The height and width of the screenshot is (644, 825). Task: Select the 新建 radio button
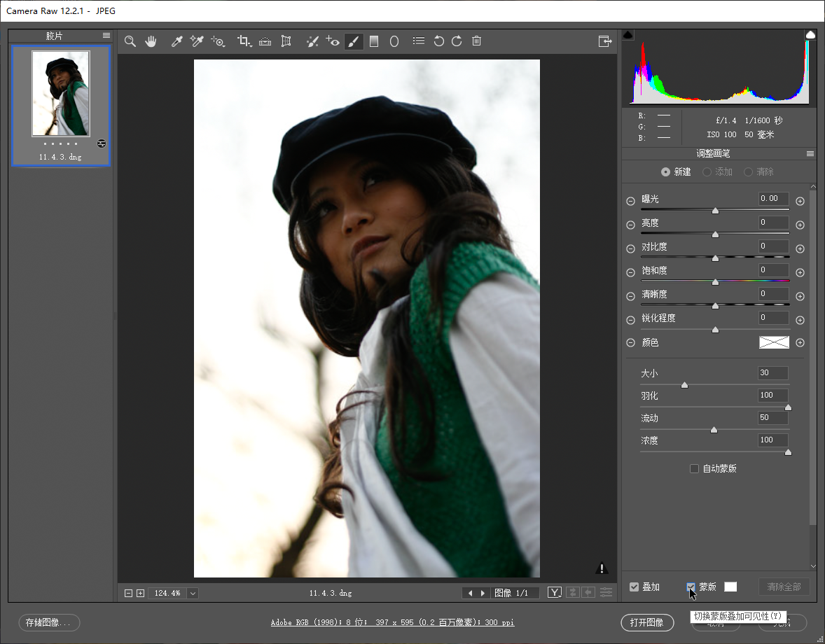coord(665,172)
